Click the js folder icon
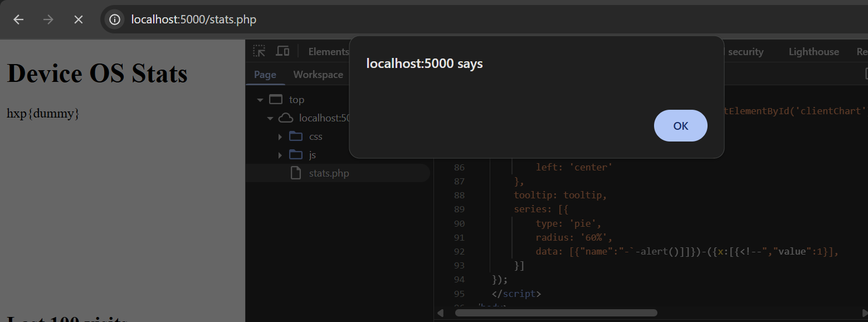Screen dimensions: 868x322 [296, 154]
